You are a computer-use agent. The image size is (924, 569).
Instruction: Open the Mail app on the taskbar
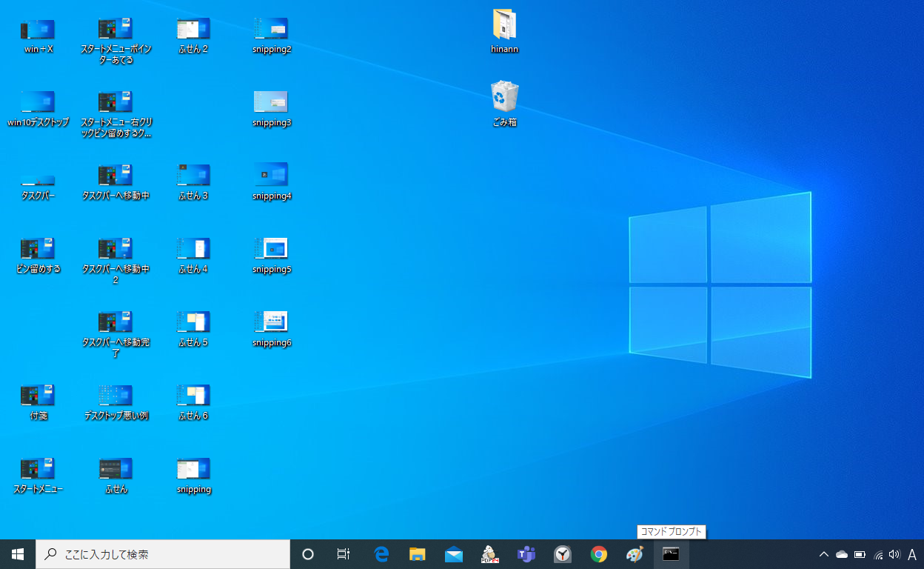[x=454, y=554]
